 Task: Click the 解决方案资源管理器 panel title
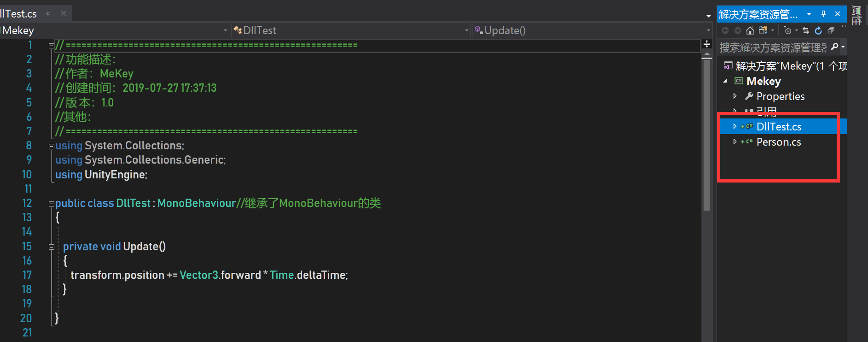tap(758, 14)
